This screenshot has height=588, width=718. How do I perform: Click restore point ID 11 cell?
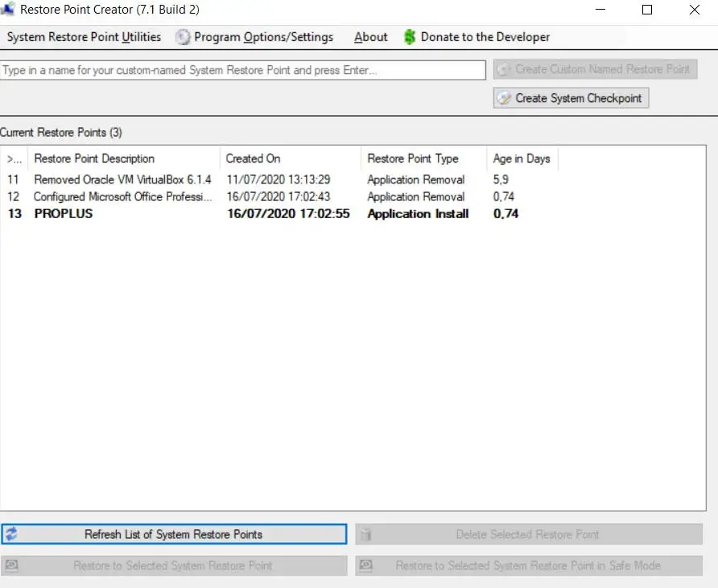click(x=13, y=179)
